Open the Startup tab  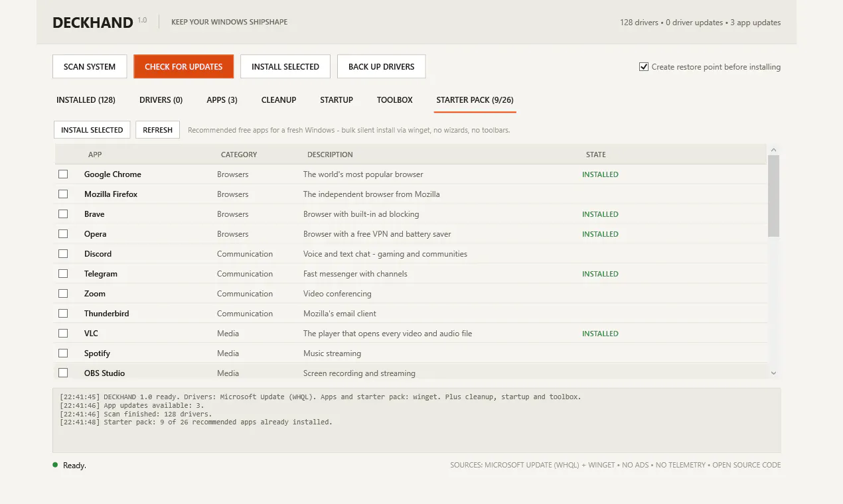tap(337, 100)
